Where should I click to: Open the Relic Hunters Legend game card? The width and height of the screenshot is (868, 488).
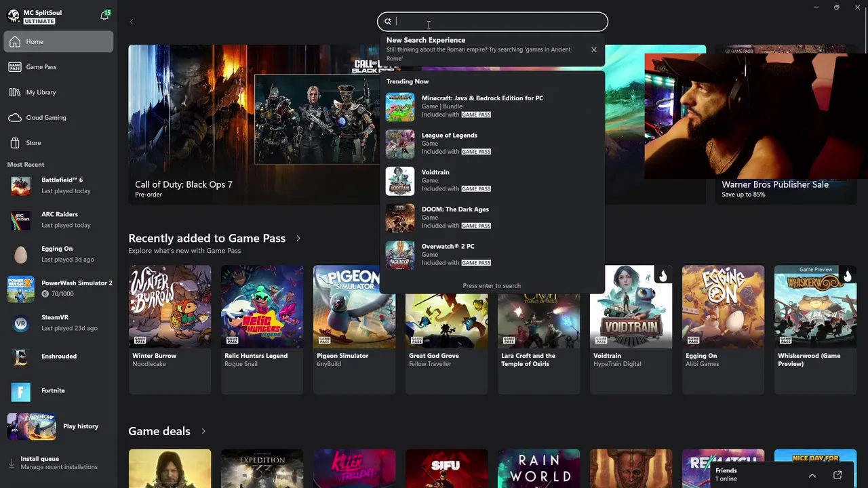coord(262,329)
